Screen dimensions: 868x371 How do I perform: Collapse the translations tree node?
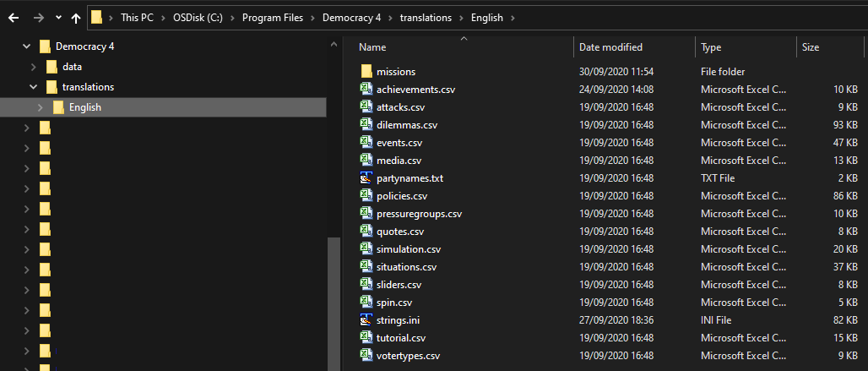34,87
